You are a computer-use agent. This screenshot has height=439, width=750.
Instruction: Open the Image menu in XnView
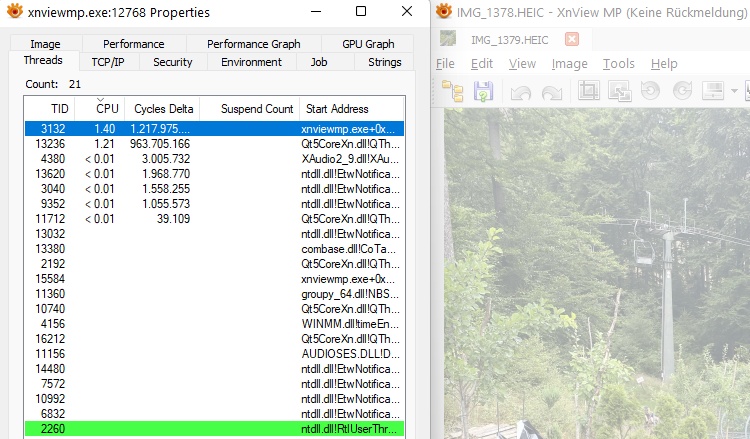[569, 64]
